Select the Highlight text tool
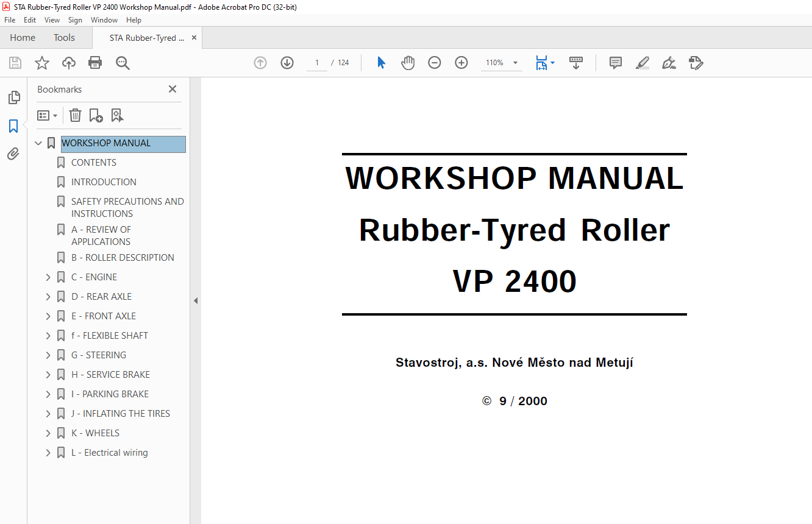 coord(643,63)
